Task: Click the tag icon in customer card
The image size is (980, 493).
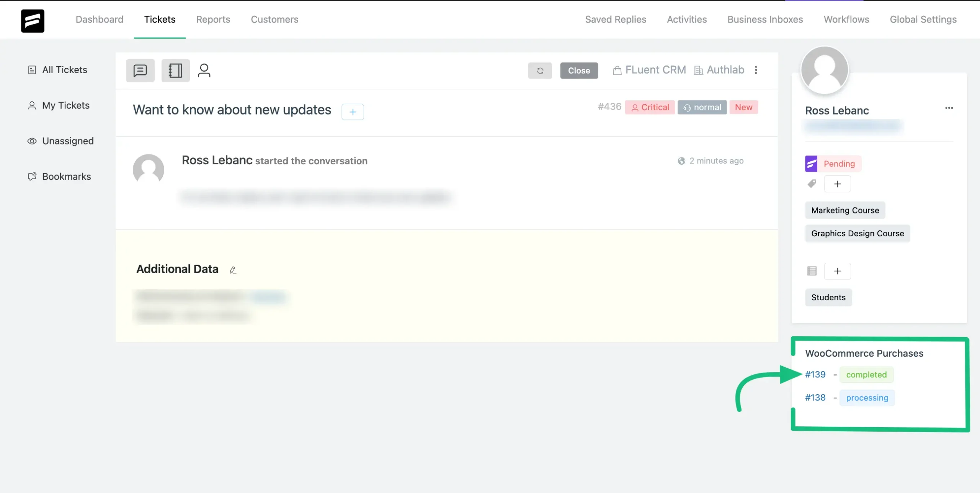Action: (812, 183)
